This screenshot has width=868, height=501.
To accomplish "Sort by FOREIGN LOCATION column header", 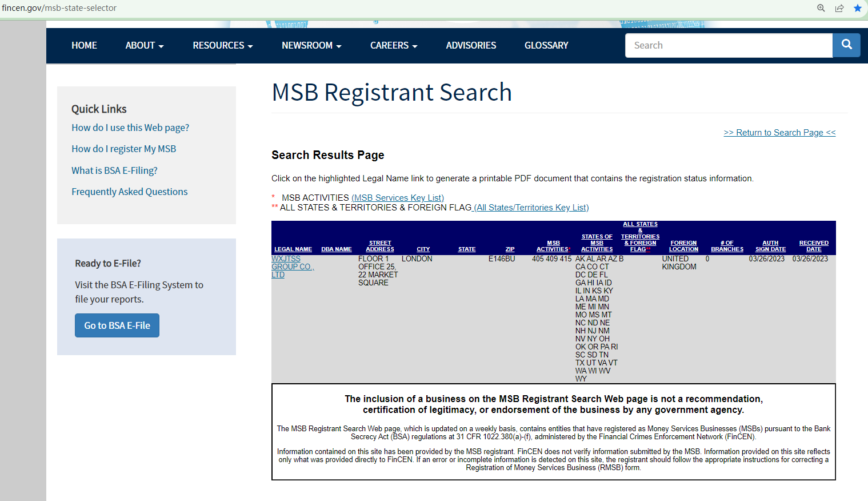I will point(684,246).
